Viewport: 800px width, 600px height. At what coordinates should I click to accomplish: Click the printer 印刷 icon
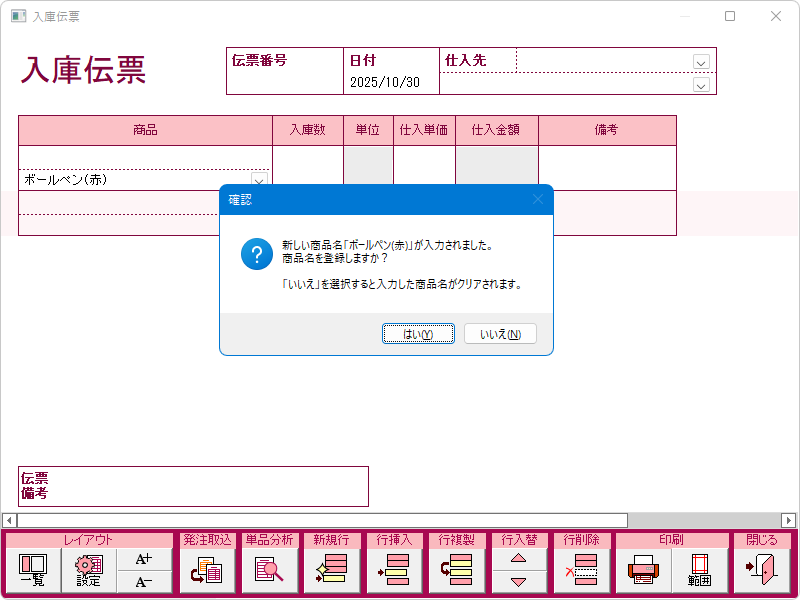(x=643, y=571)
